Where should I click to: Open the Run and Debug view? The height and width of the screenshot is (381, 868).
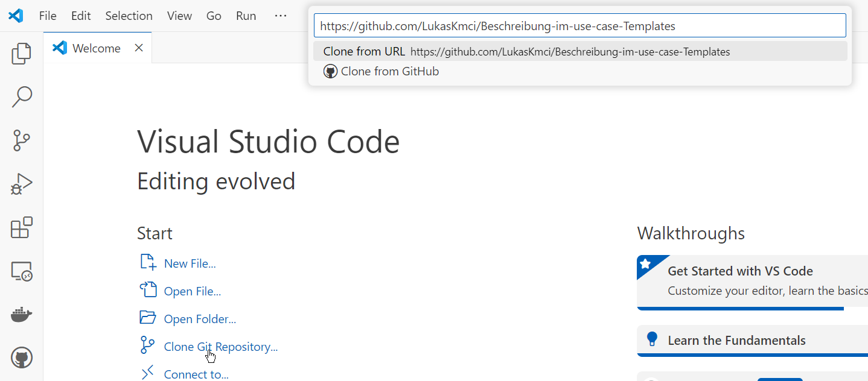22,184
